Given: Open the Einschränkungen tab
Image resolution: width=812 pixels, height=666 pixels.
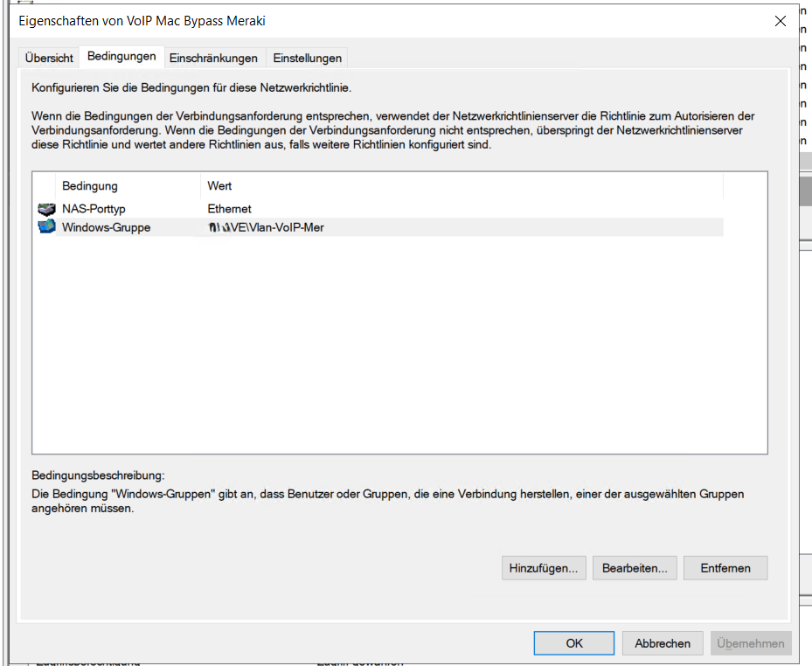Looking at the screenshot, I should click(213, 58).
